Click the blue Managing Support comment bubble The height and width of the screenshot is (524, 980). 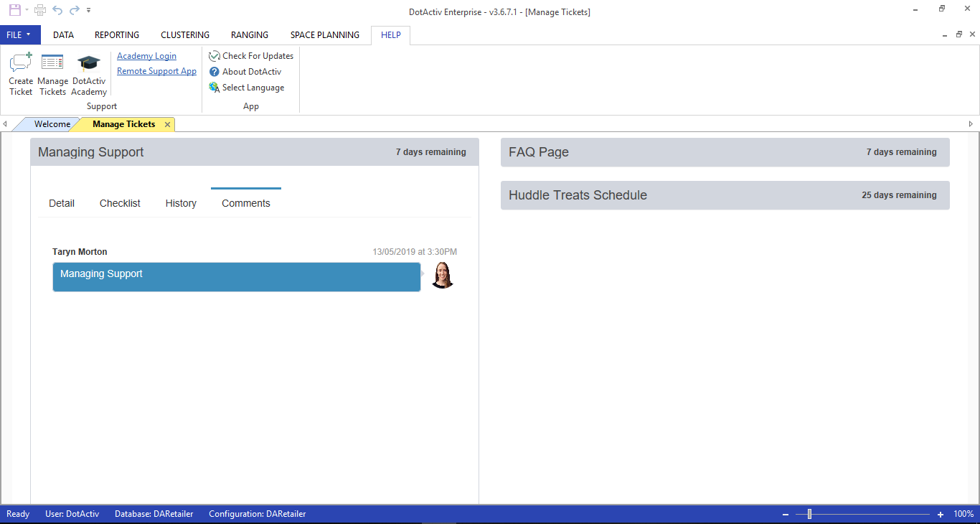237,277
